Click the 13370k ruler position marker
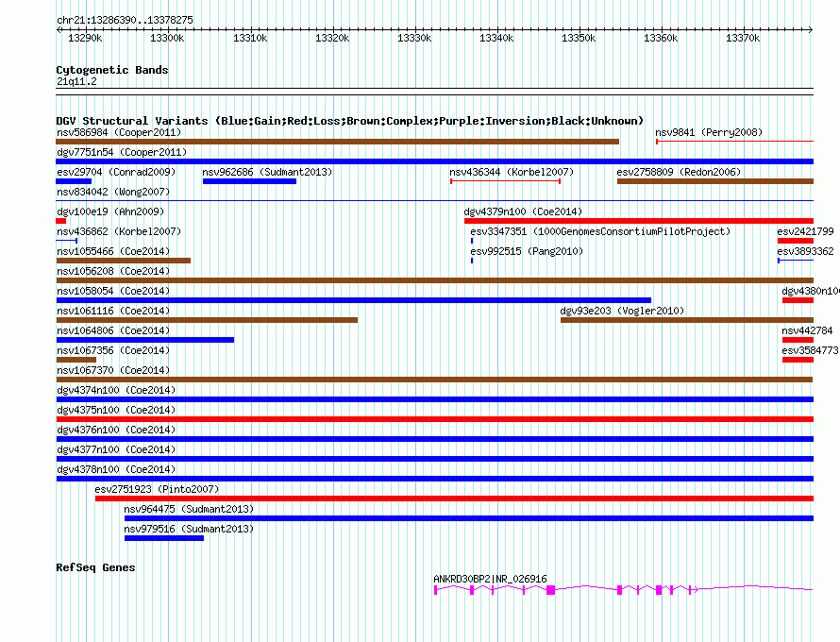Screen dimensions: 840x642 743,38
